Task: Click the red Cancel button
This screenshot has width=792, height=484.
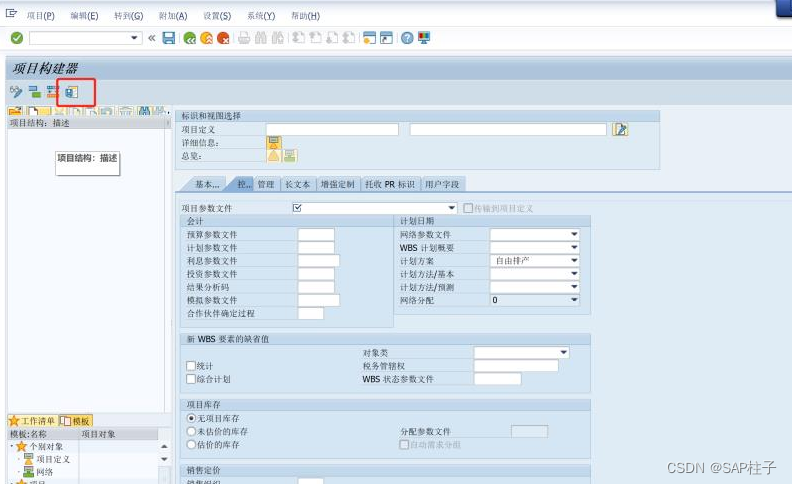Action: point(223,38)
